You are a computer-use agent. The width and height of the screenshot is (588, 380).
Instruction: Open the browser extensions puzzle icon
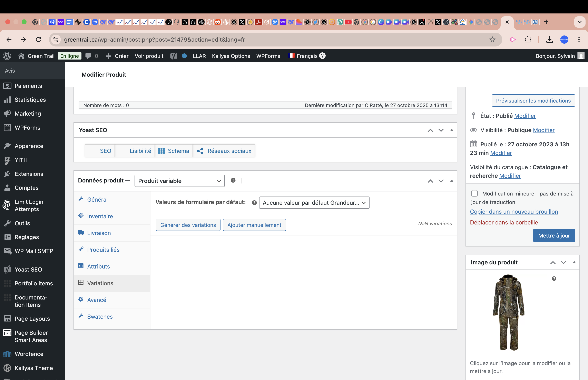tap(528, 40)
